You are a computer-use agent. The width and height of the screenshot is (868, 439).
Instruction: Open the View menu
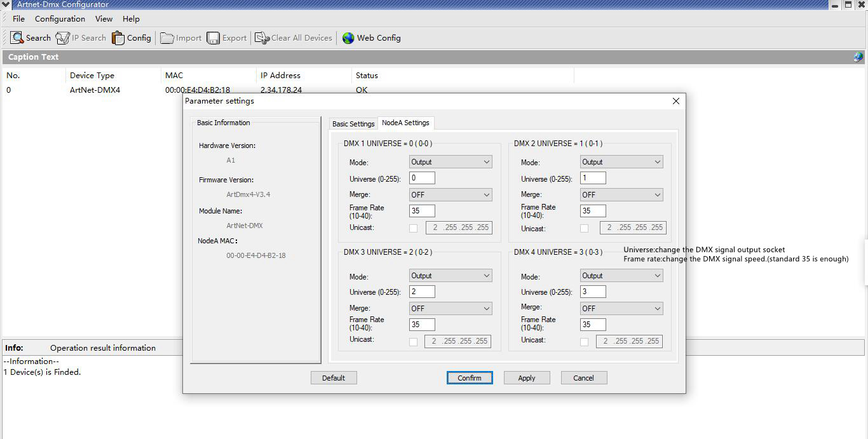[104, 19]
